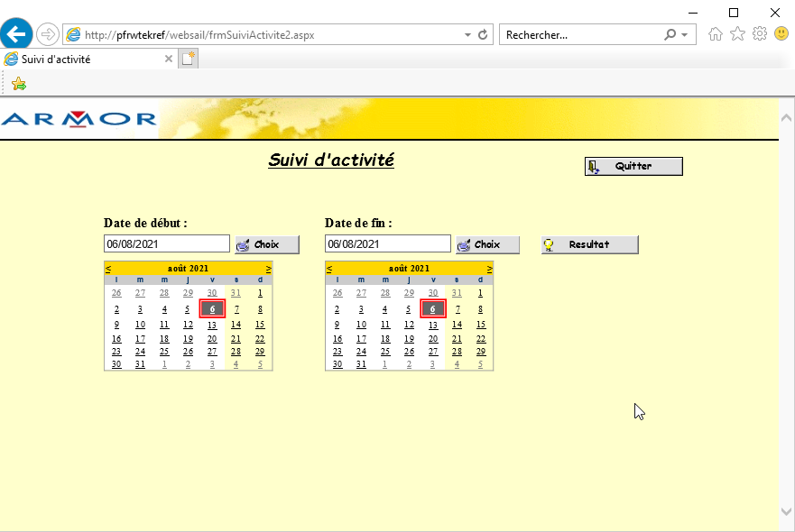
Task: Select day 10 in the start date calendar
Action: (x=141, y=325)
